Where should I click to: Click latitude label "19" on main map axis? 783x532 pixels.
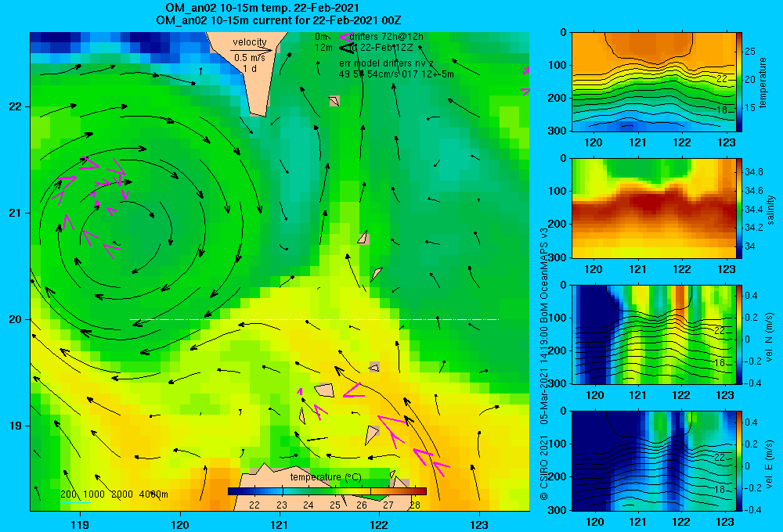coord(15,426)
